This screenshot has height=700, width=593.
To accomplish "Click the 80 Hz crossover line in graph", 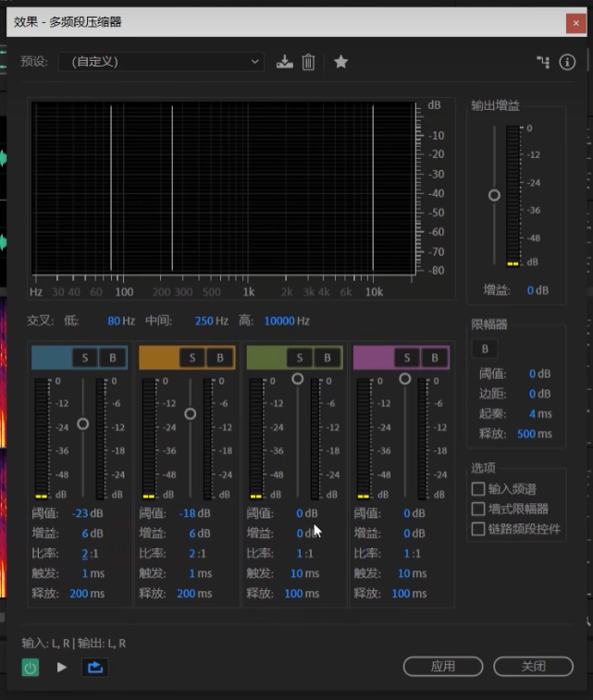I will (x=111, y=188).
